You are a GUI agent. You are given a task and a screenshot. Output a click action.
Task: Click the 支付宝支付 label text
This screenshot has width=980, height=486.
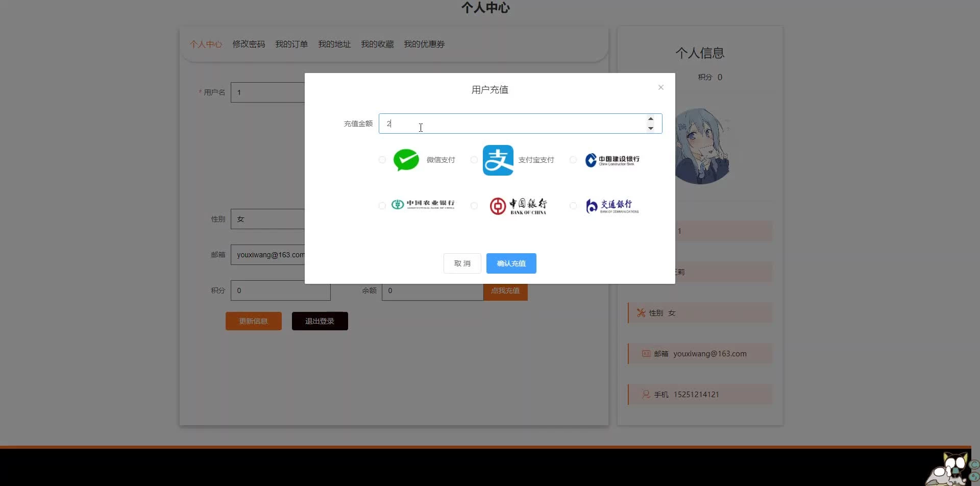click(x=536, y=160)
